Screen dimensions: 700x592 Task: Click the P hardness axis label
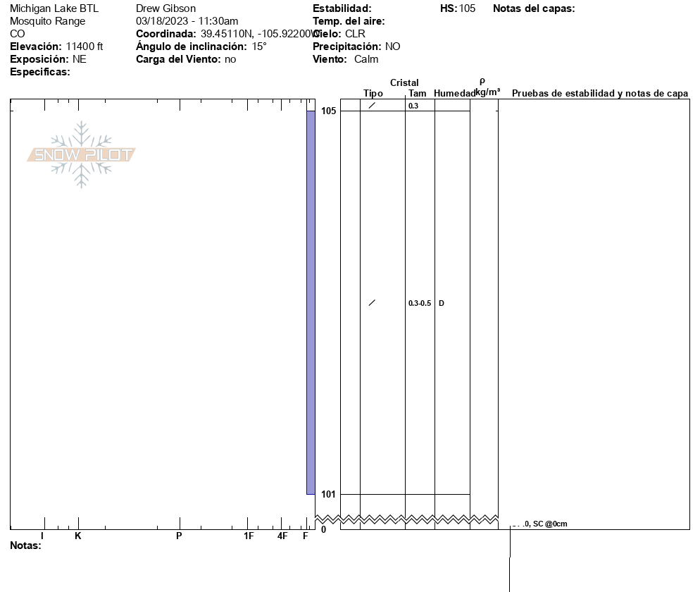click(179, 536)
